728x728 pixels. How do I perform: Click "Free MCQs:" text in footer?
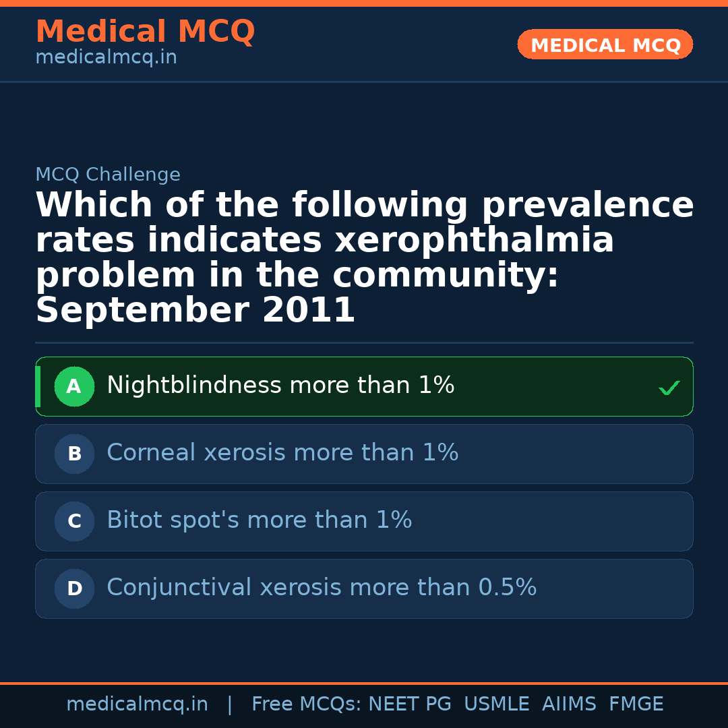tap(307, 704)
